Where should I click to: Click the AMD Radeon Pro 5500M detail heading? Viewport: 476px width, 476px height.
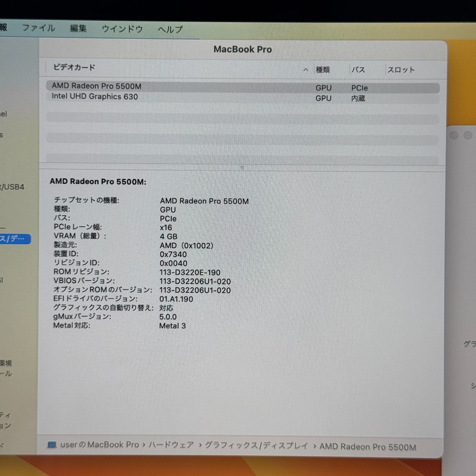pos(98,182)
